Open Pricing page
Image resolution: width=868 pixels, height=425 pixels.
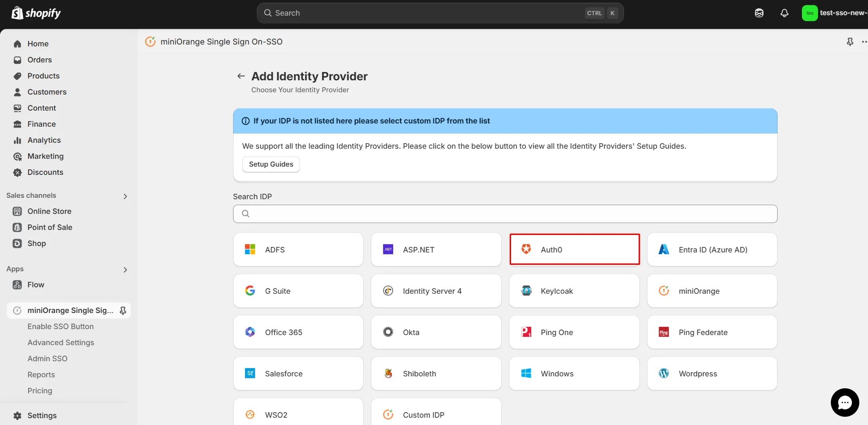pyautogui.click(x=40, y=391)
